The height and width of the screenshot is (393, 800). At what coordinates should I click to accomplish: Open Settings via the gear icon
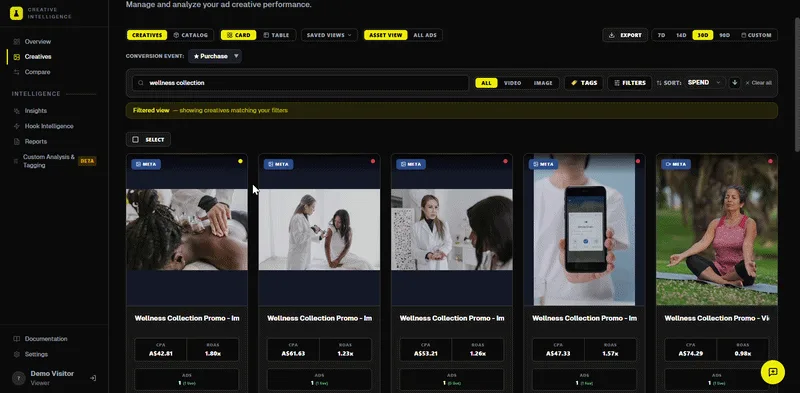[17, 354]
